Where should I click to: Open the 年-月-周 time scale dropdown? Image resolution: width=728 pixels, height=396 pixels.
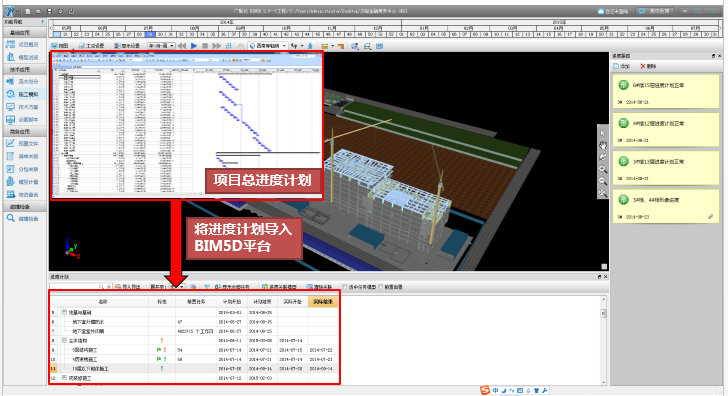161,45
